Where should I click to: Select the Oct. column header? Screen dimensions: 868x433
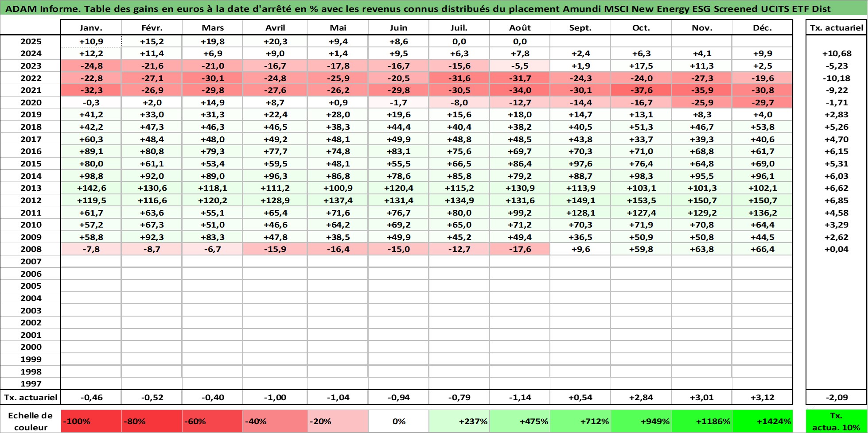click(641, 27)
